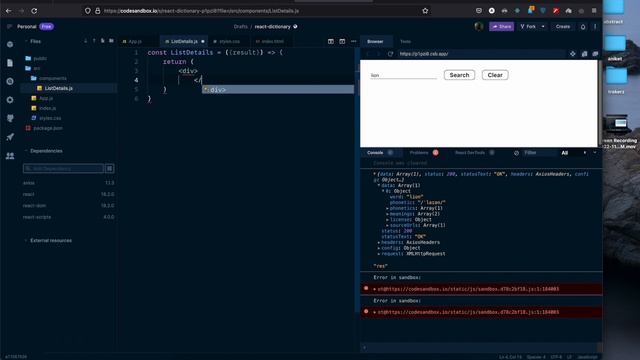The height and width of the screenshot is (360, 640).
Task: Split the editor with the split-view icon
Action: click(331, 41)
